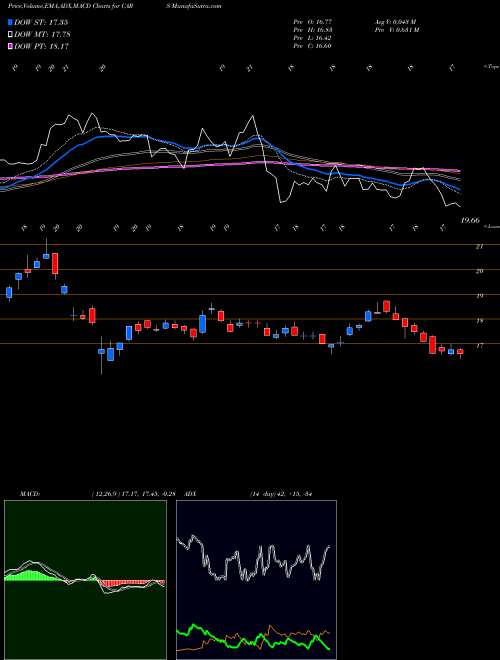Click the ADX (14 day) values text
Viewport: 500px width, 660px height.
point(282,493)
